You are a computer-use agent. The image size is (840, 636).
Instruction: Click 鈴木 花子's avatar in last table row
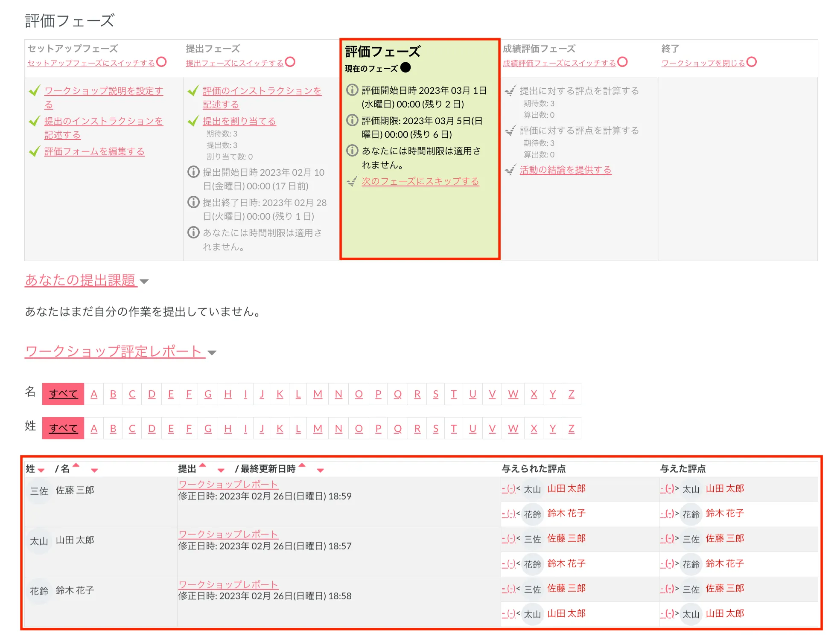click(x=39, y=591)
